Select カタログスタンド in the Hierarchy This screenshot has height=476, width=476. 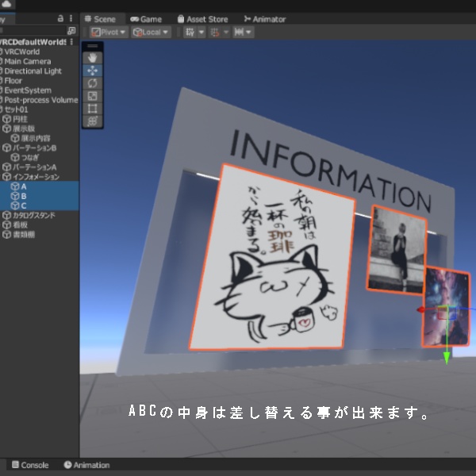click(x=40, y=215)
